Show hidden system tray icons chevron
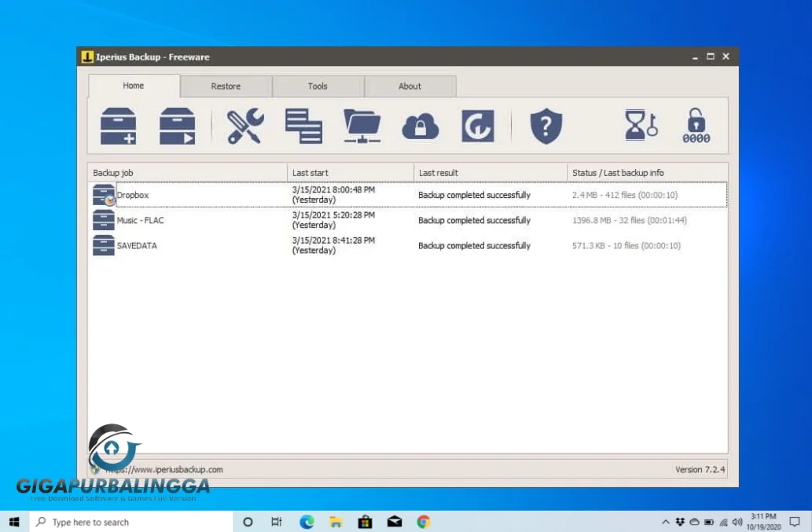 [666, 522]
